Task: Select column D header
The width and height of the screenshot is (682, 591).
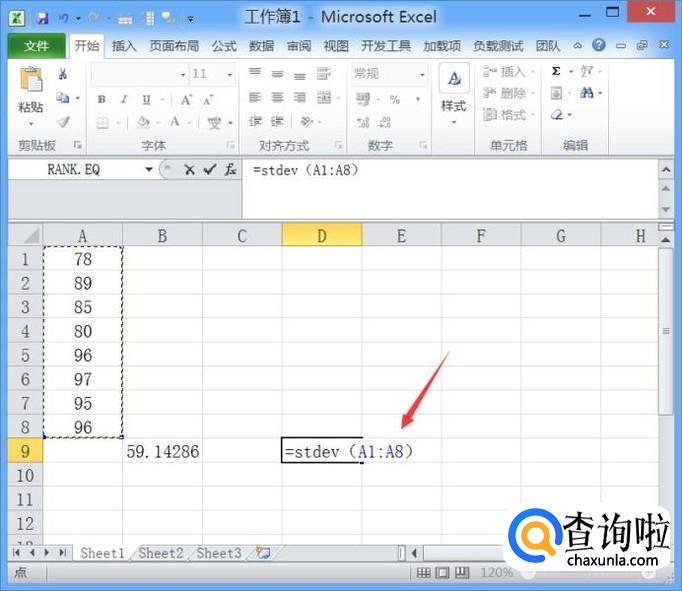Action: [x=322, y=235]
